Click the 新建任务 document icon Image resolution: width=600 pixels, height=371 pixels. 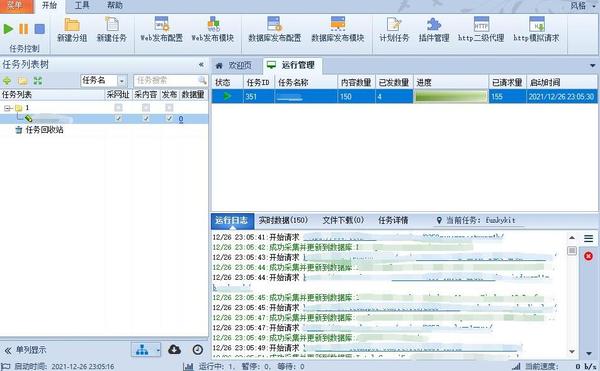pos(111,30)
